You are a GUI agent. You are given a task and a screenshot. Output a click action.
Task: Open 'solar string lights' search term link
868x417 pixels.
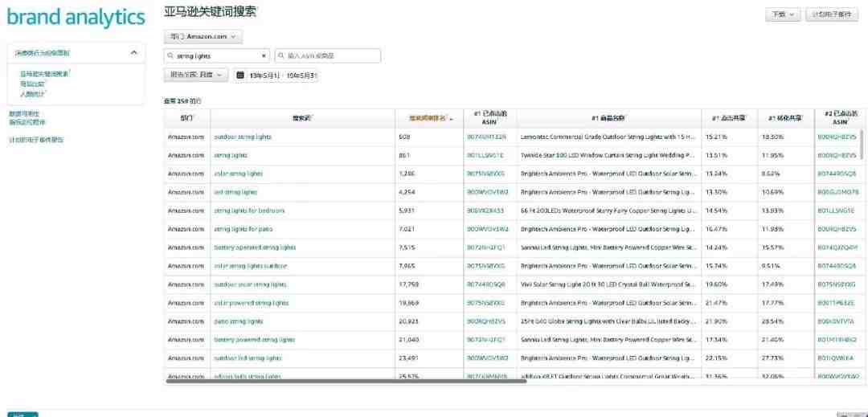238,174
